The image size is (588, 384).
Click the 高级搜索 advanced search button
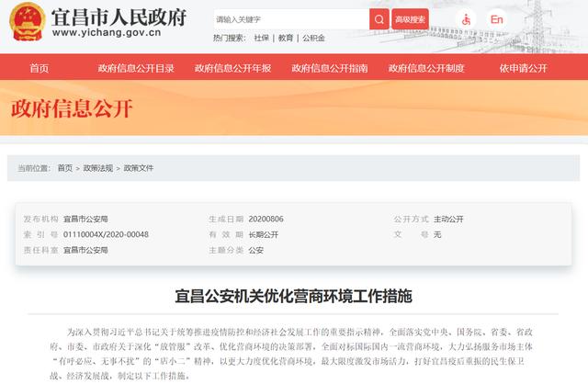coord(411,19)
